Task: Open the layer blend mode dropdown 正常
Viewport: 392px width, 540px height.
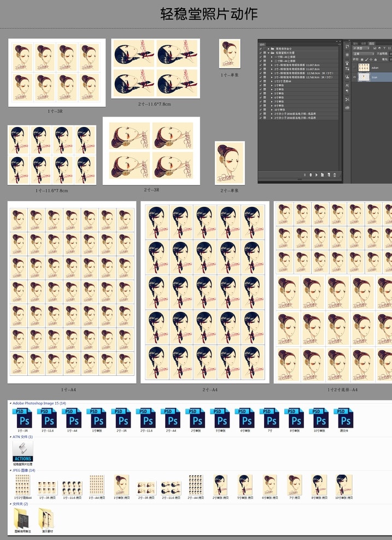Action: (364, 54)
